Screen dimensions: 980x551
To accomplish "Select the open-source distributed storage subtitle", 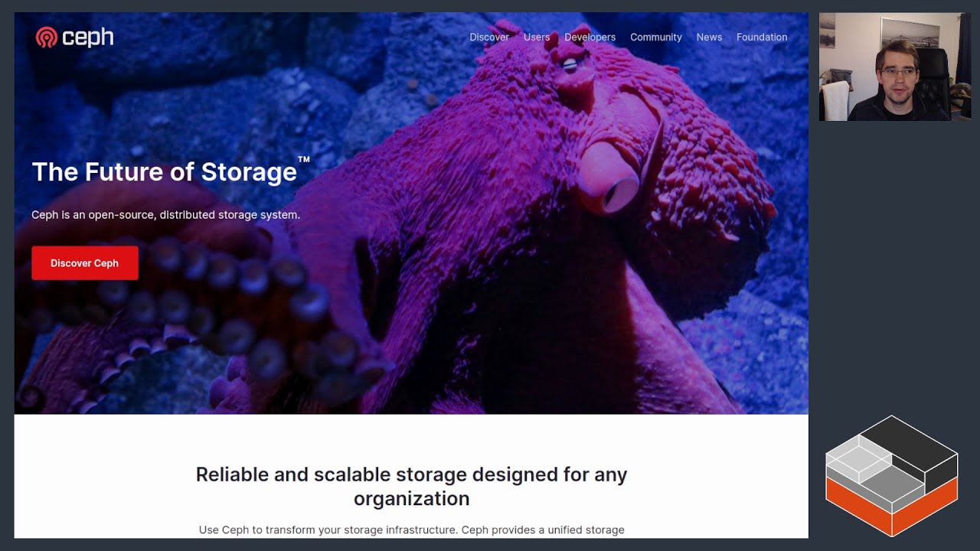I will (x=165, y=215).
